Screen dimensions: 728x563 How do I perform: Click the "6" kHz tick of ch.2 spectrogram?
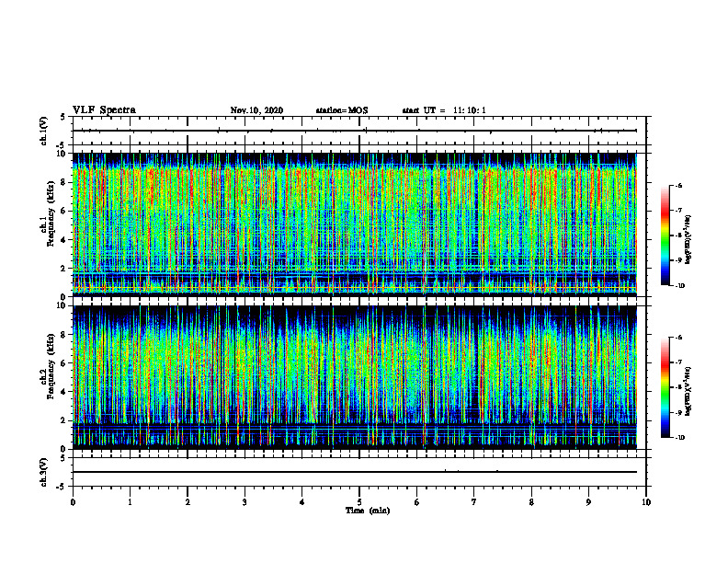point(64,363)
